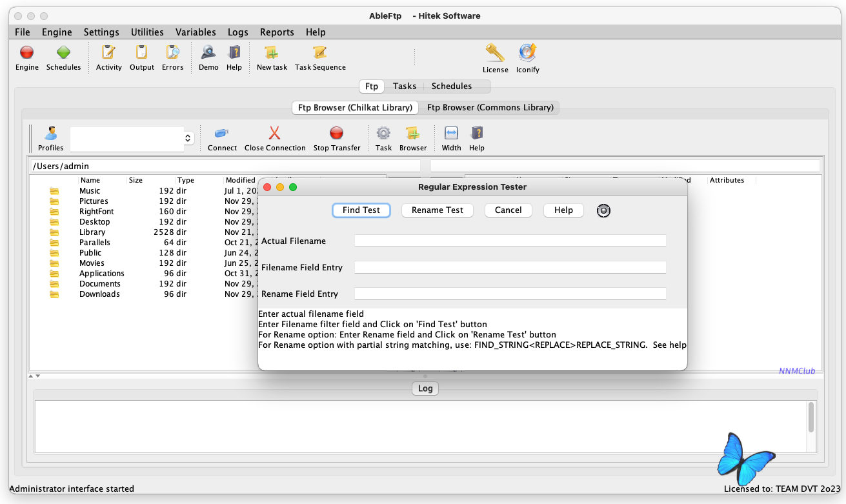Click the round icon beside the dialog Help button
The height and width of the screenshot is (504, 846).
tap(603, 210)
